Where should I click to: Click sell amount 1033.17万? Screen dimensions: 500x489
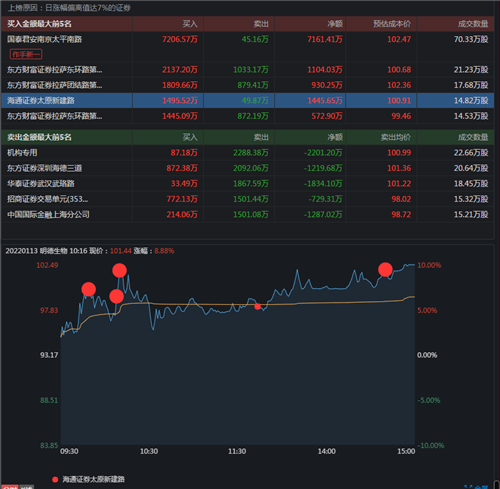point(251,70)
